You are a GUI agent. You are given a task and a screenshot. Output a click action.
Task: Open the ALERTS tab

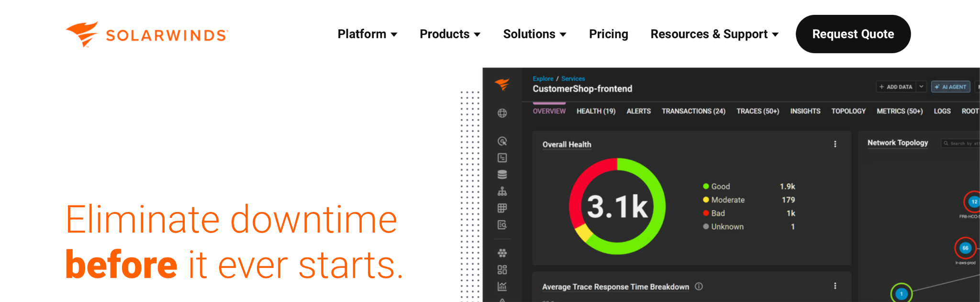638,111
